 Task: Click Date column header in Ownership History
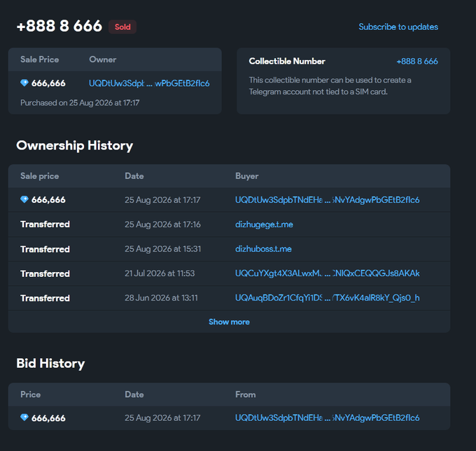point(134,176)
